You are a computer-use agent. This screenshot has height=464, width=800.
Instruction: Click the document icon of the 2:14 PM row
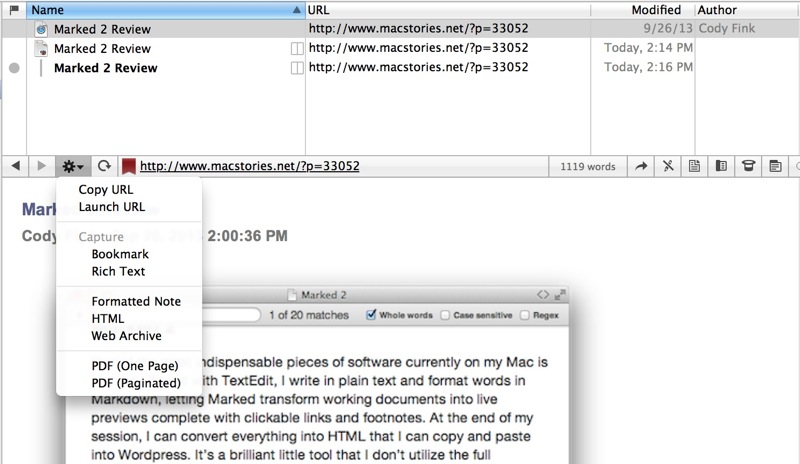click(x=41, y=48)
